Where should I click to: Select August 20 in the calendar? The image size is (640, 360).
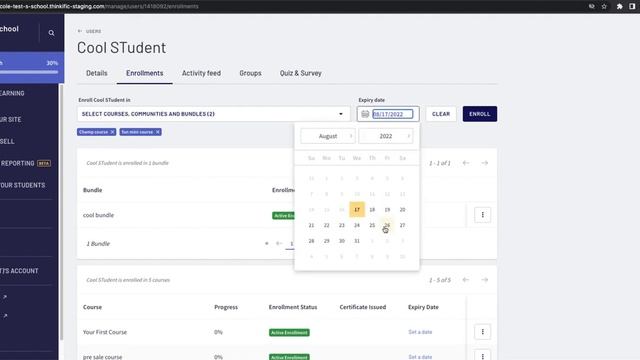click(402, 209)
